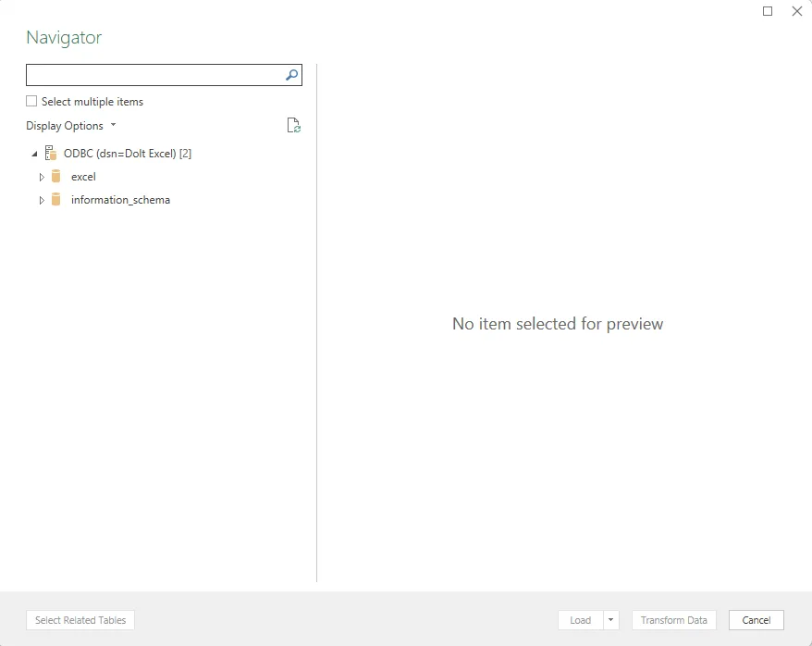Viewport: 812px width, 646px height.
Task: Click the Transform Data button
Action: pyautogui.click(x=673, y=620)
